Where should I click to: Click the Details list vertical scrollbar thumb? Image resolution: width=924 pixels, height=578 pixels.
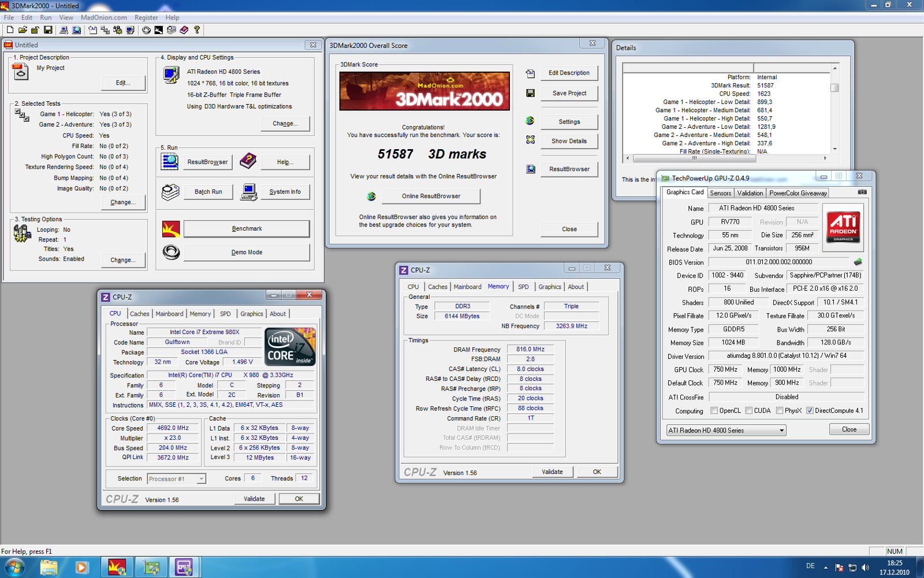click(834, 88)
